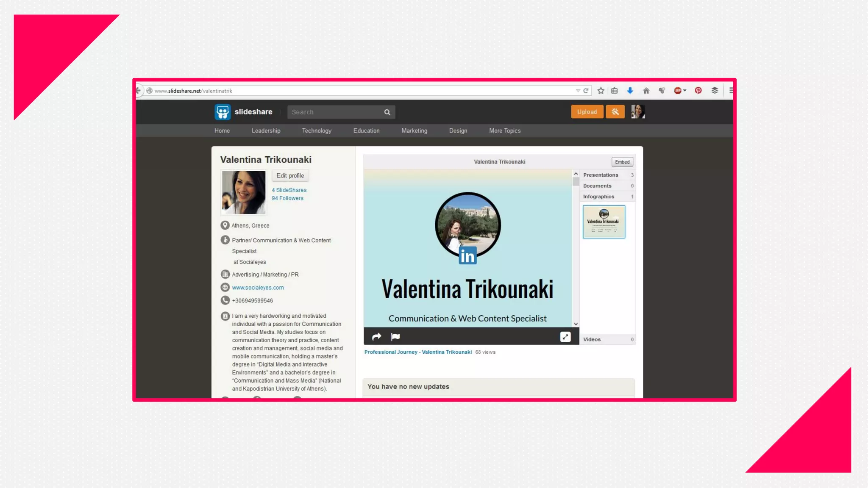The height and width of the screenshot is (488, 868).
Task: Expand slideshow to fullscreen view
Action: 565,337
